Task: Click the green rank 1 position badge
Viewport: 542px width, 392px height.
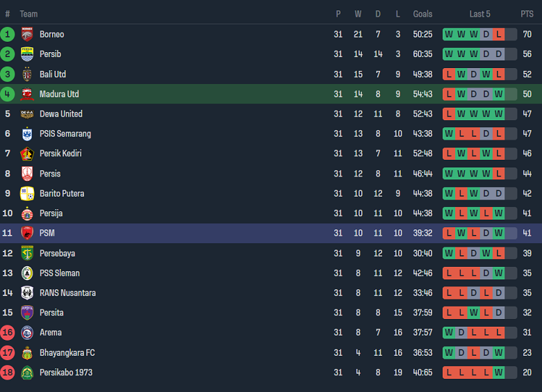Action: click(8, 34)
